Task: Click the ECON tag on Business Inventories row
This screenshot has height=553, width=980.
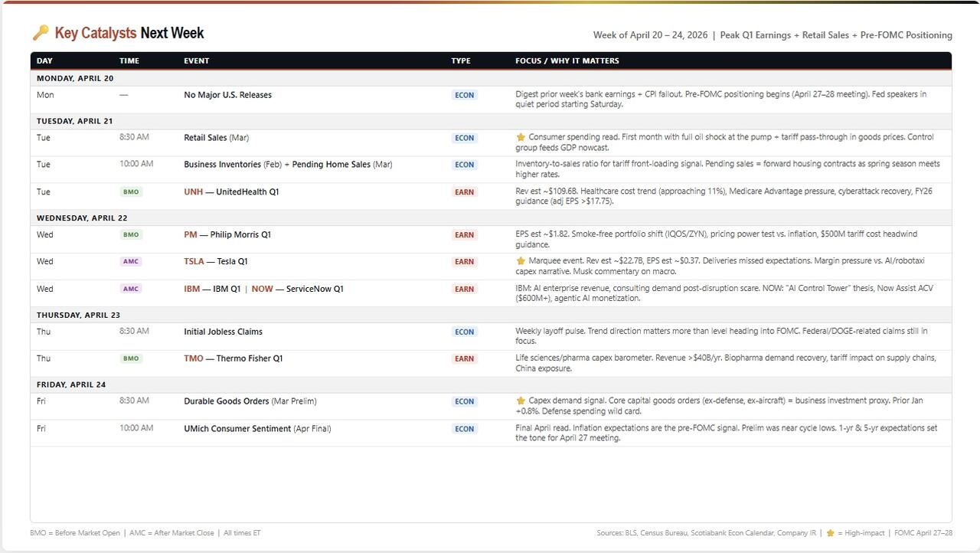Action: [464, 165]
